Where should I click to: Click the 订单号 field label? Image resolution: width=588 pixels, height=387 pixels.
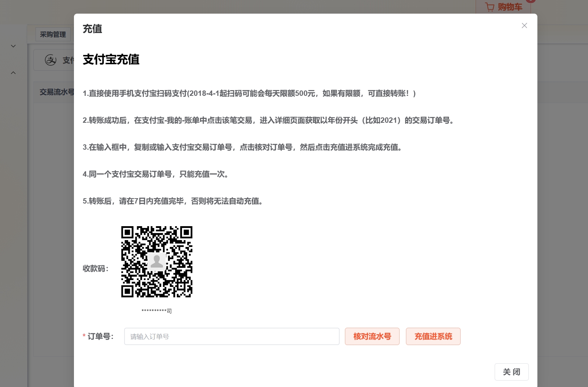click(x=100, y=336)
